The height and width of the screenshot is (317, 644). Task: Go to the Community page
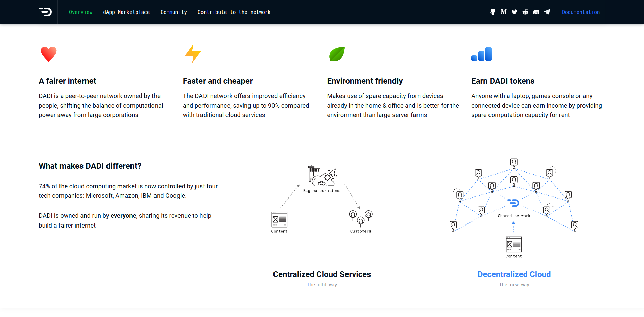[174, 12]
